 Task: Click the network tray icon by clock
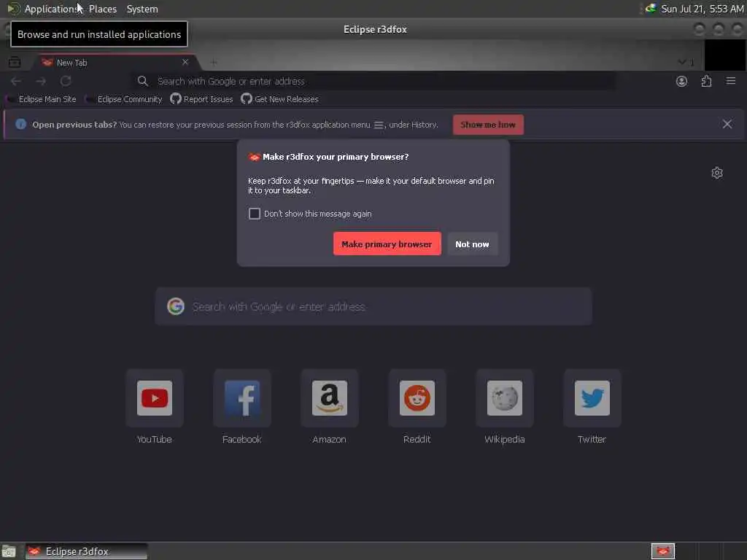tap(650, 8)
